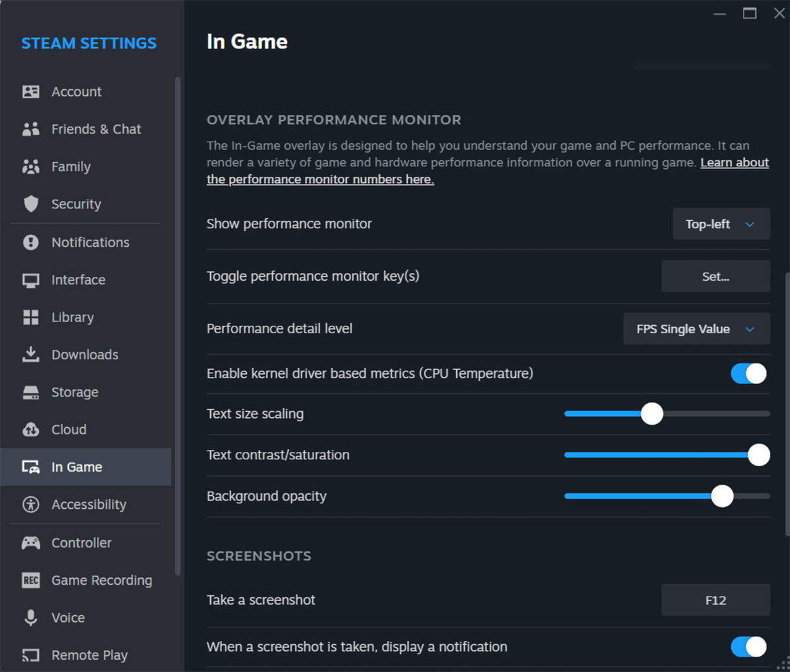The height and width of the screenshot is (672, 790).
Task: Click the Downloads arrow icon
Action: coord(31,355)
